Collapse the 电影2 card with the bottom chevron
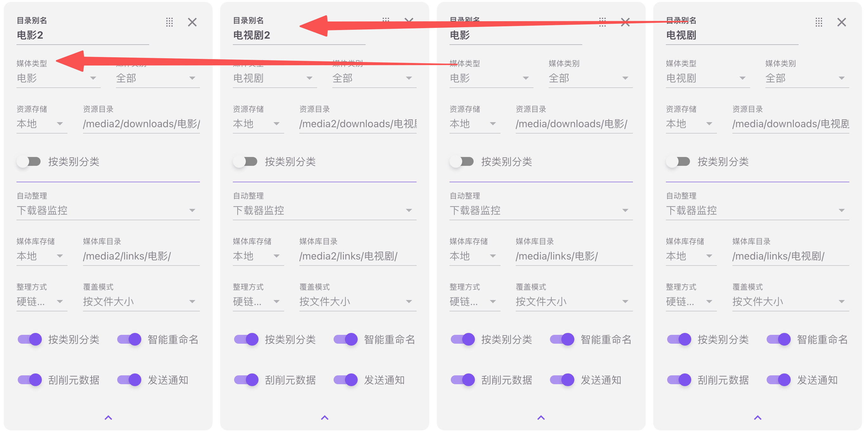Viewport: 868px width, 438px height. (108, 418)
